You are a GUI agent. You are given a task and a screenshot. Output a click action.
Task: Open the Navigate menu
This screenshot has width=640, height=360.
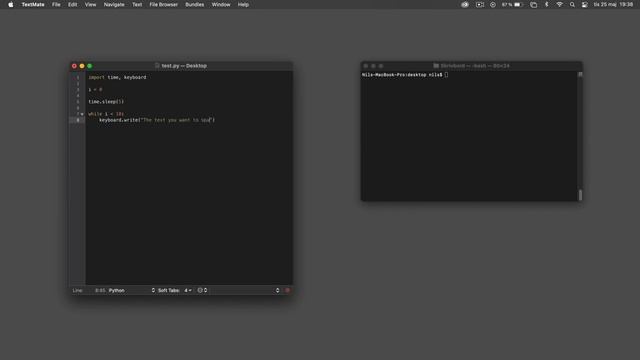114,4
